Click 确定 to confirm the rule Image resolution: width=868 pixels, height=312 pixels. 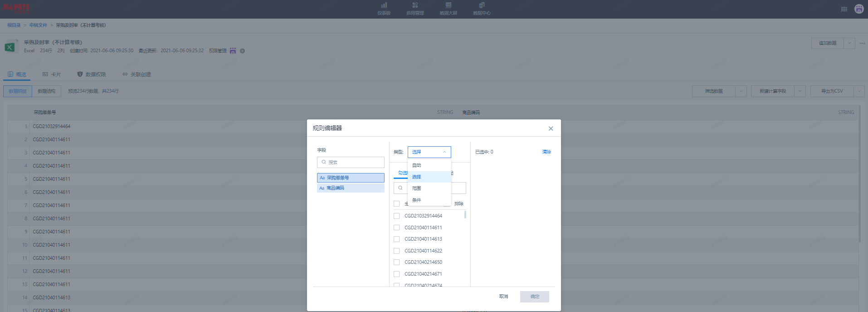[x=535, y=297]
